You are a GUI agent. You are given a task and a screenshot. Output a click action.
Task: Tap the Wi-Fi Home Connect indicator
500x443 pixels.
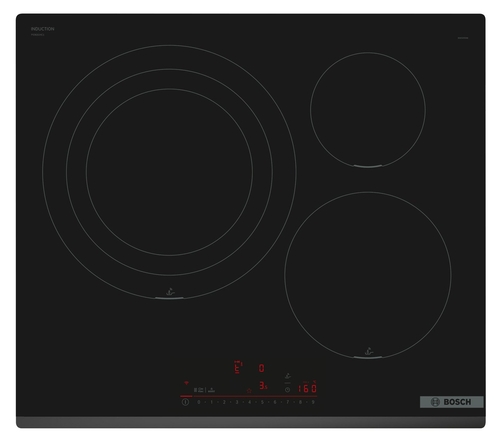pyautogui.click(x=186, y=383)
